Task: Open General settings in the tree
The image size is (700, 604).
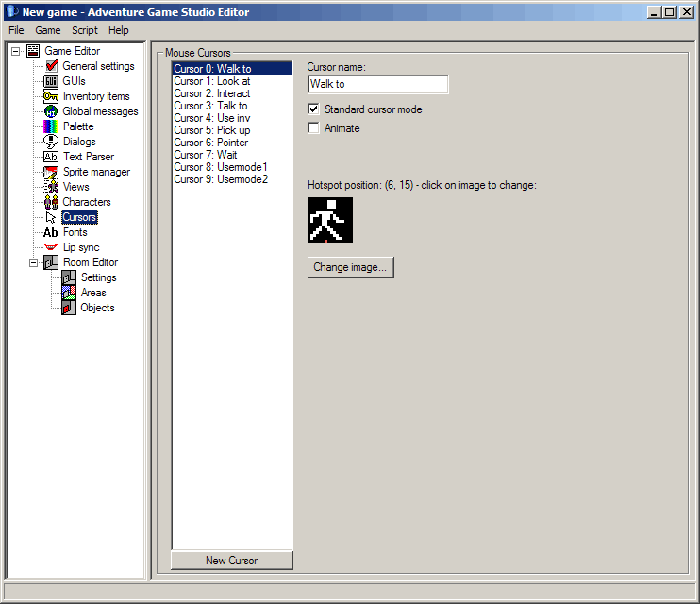Action: pos(98,66)
